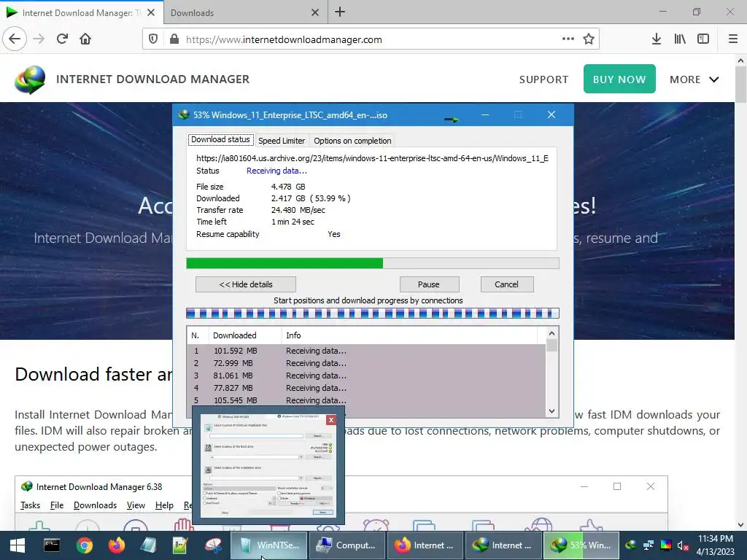Launch Google Chrome from taskbar
This screenshot has width=747, height=560.
pyautogui.click(x=84, y=545)
